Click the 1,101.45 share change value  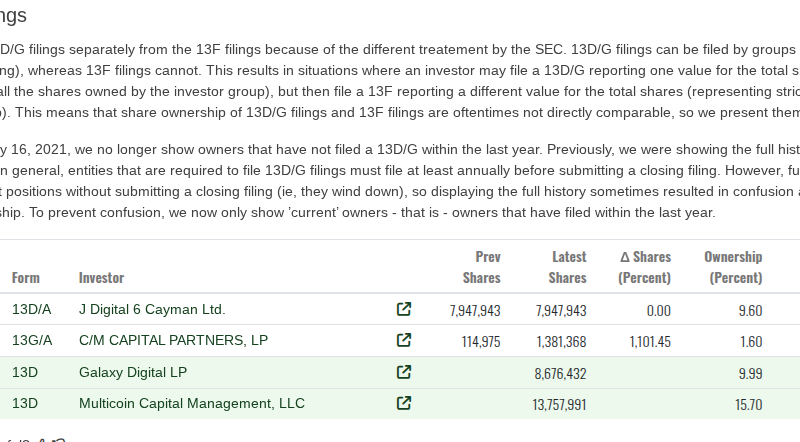[650, 341]
